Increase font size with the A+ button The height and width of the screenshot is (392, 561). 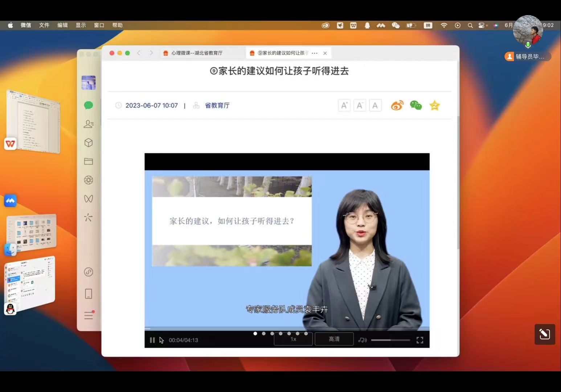[x=344, y=106]
